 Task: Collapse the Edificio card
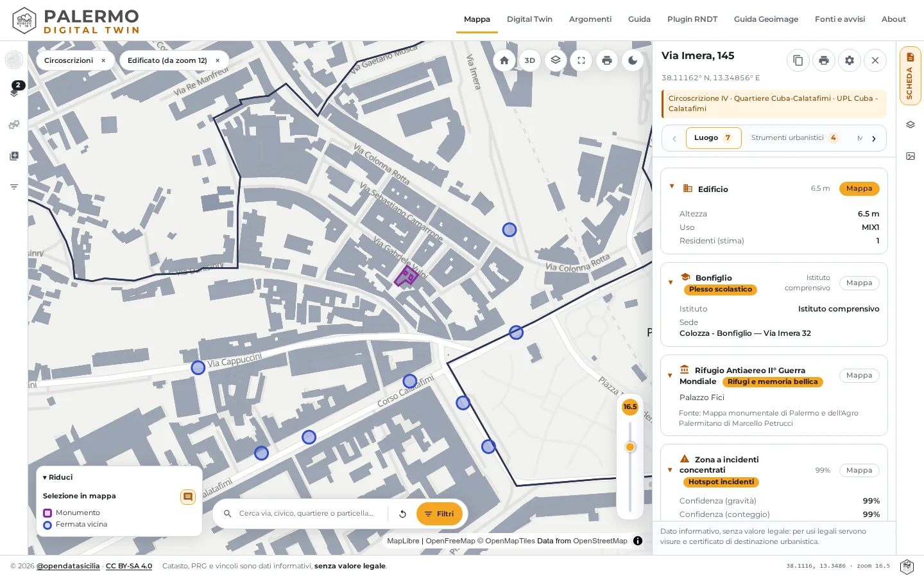[672, 187]
